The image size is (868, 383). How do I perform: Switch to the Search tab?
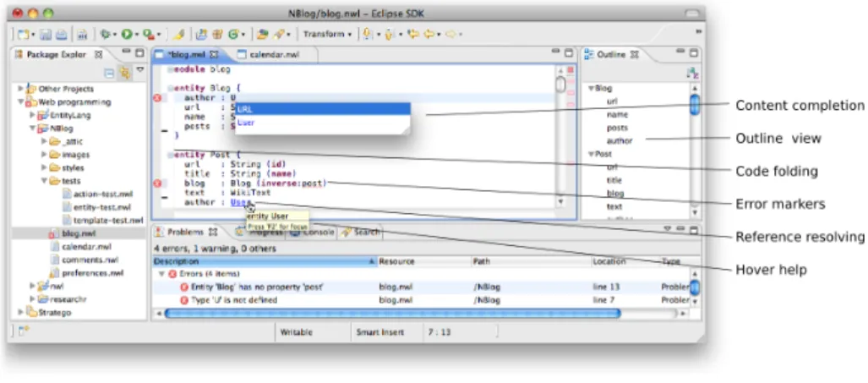(x=362, y=232)
